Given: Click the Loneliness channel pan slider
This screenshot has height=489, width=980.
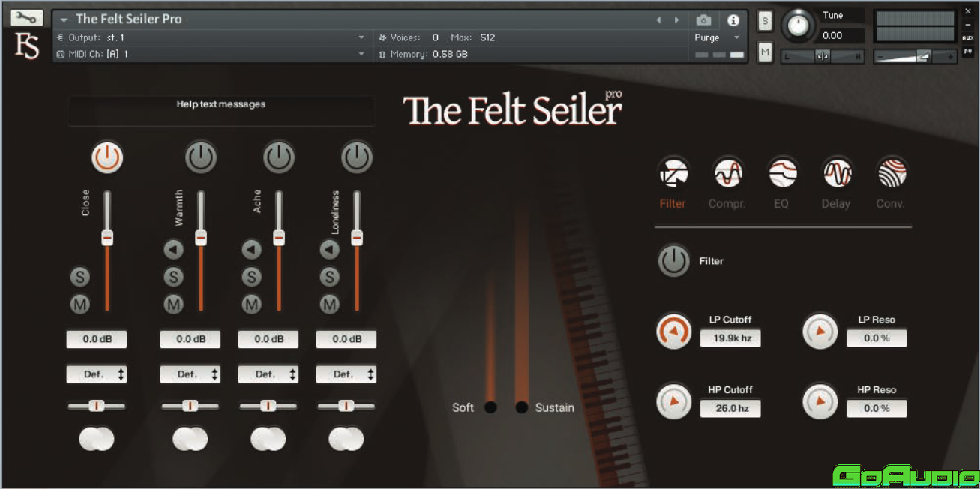Looking at the screenshot, I should [x=346, y=406].
